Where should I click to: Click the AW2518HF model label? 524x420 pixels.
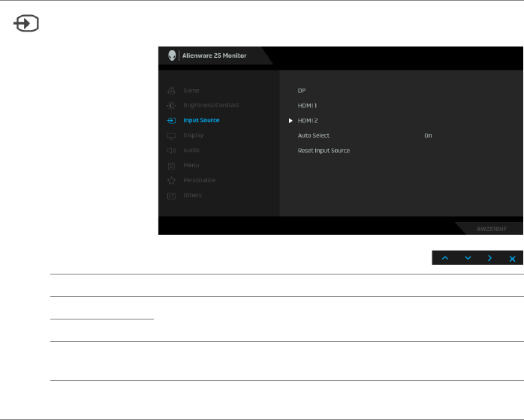(492, 229)
